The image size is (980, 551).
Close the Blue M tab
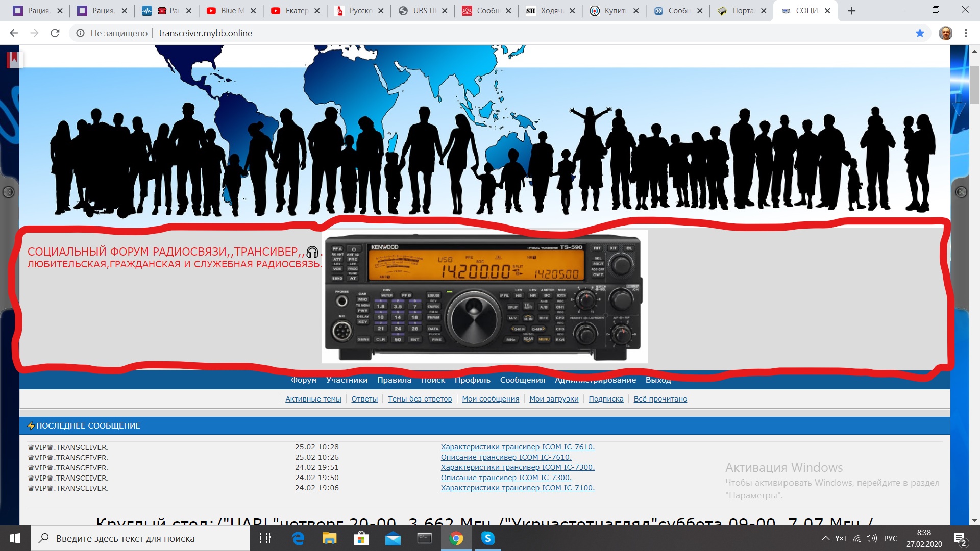(x=253, y=11)
